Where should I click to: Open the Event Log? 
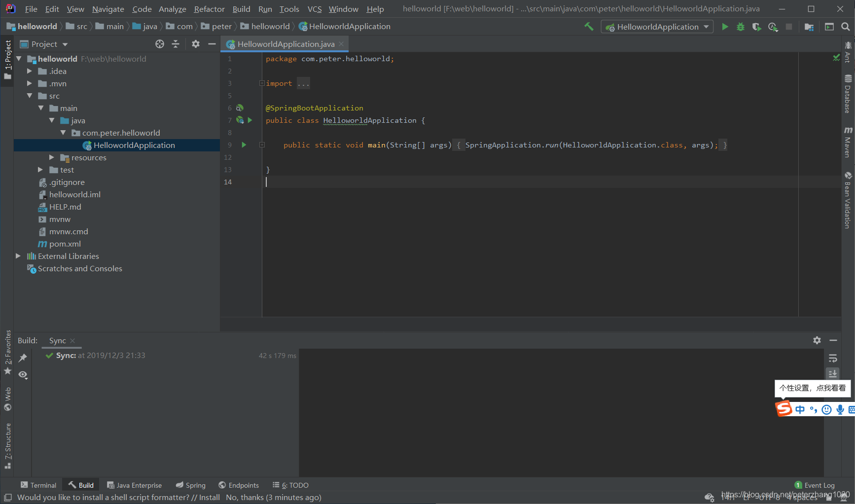point(815,485)
